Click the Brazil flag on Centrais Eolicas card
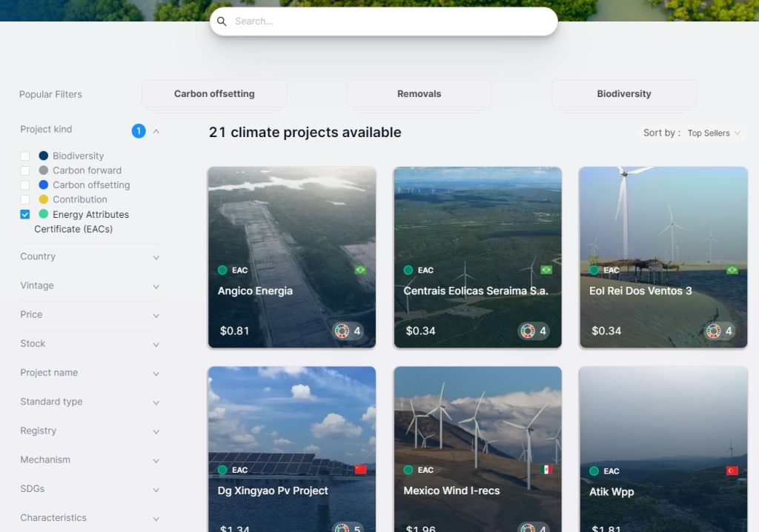This screenshot has width=759, height=532. pyautogui.click(x=546, y=270)
